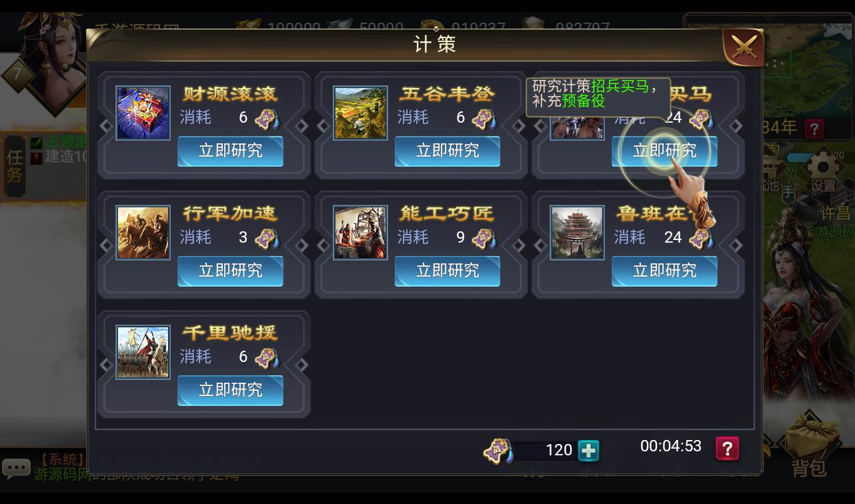This screenshot has height=504, width=855.
Task: Click the 能工巧匠 blacksmith icon
Action: pos(360,232)
